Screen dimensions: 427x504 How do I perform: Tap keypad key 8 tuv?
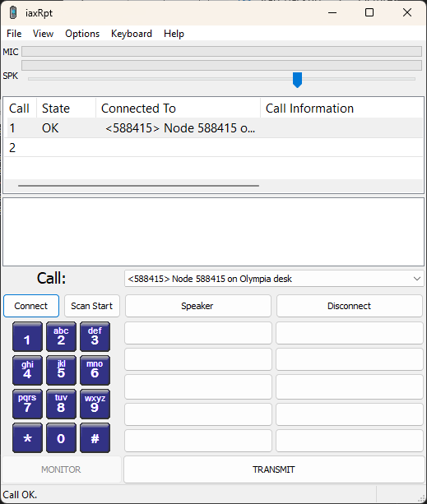click(61, 404)
